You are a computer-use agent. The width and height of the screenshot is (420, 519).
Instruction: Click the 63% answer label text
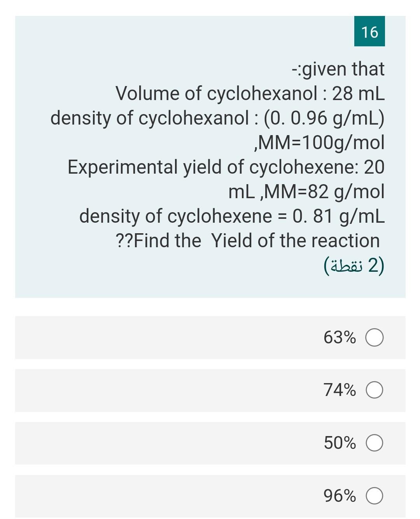point(339,337)
